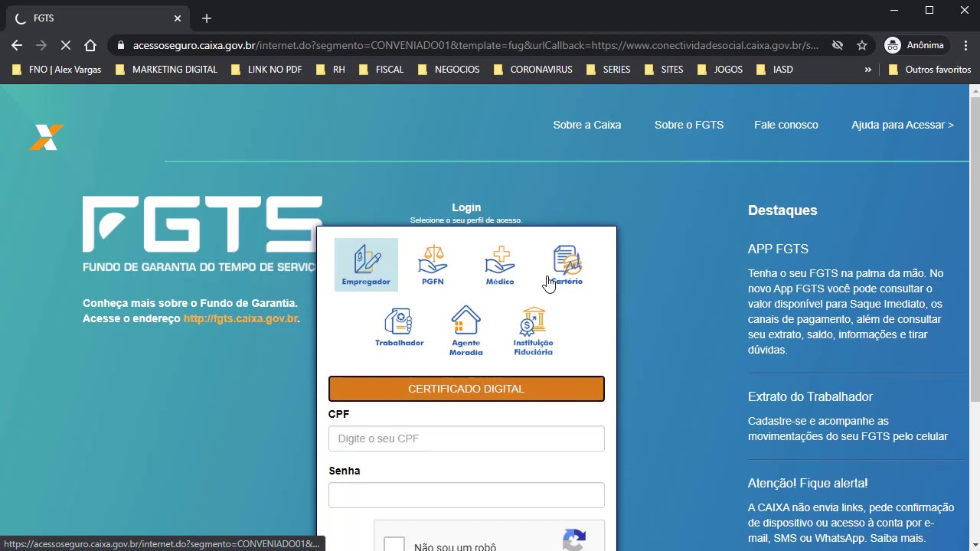Click the browser address bar
The height and width of the screenshot is (551, 980).
[475, 45]
